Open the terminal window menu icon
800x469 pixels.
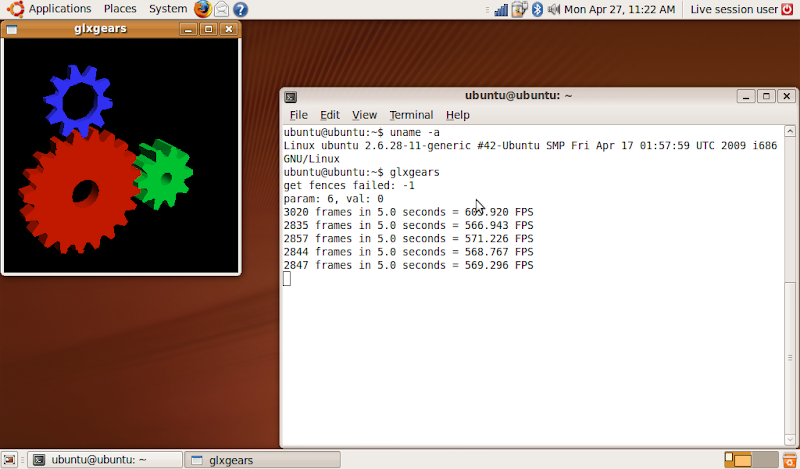coord(291,96)
